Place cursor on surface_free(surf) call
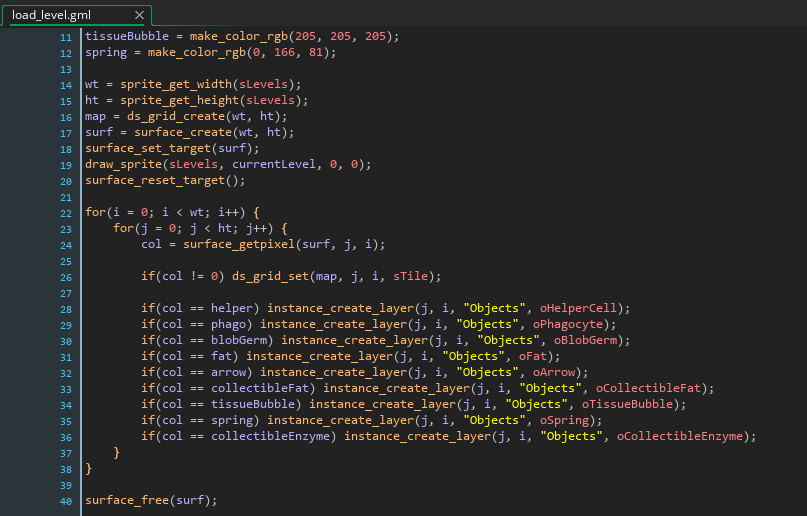Screen dimensions: 807x516 point(151,500)
